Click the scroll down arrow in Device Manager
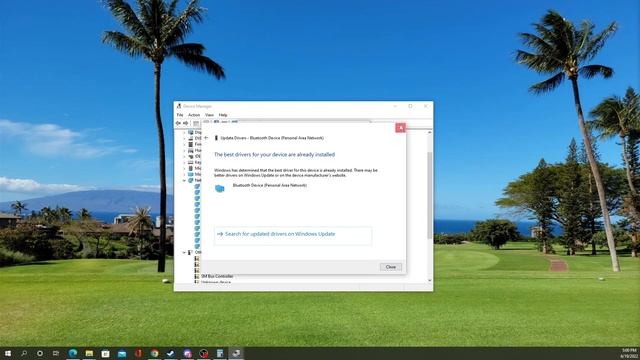 pos(429,280)
